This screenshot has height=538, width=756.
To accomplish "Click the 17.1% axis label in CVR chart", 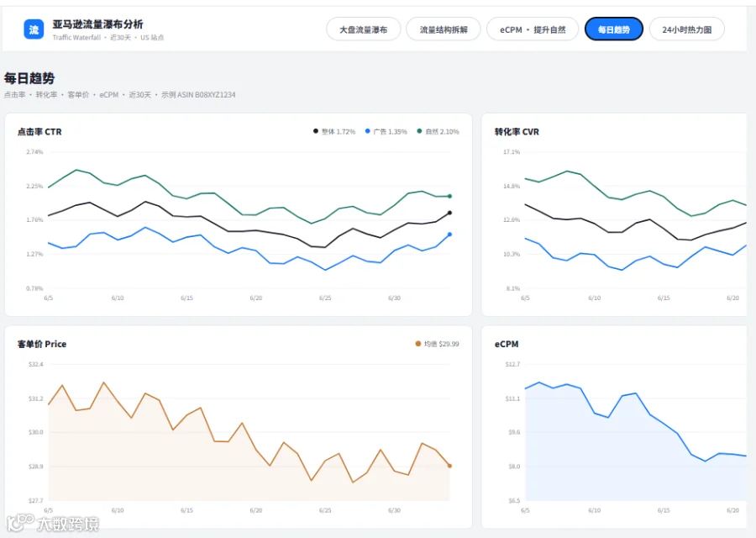I will click(512, 152).
